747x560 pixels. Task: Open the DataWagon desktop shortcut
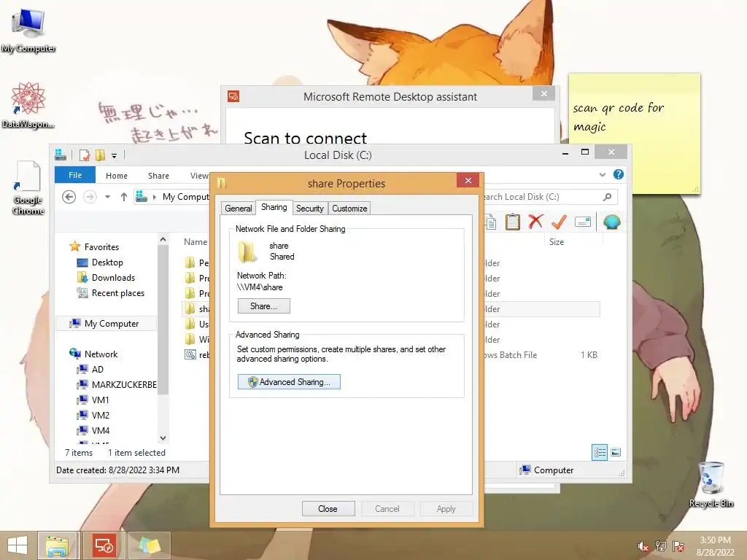click(28, 105)
